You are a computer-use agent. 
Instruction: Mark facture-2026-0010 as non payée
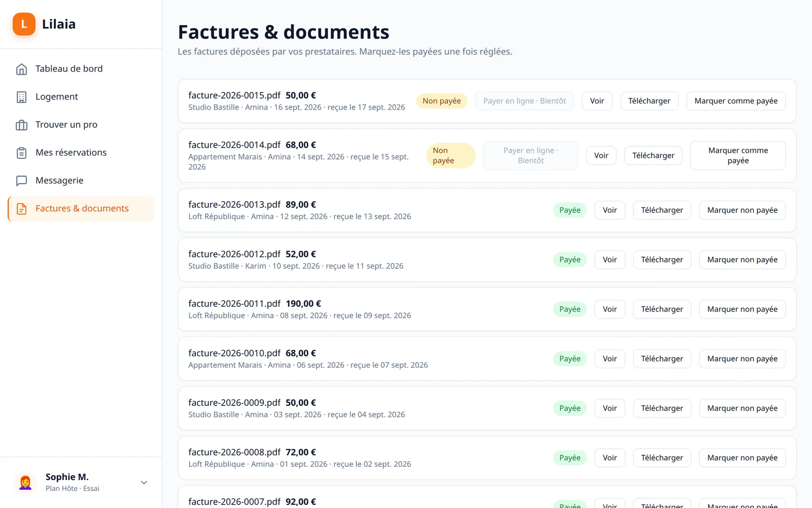[742, 359]
